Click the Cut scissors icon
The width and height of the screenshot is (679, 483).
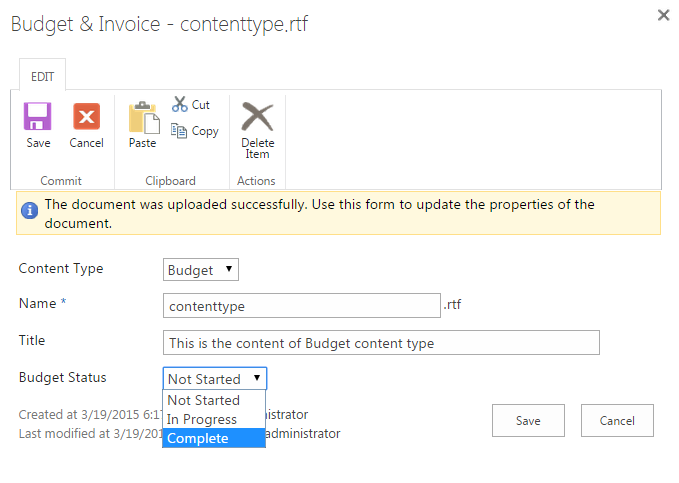pos(180,104)
